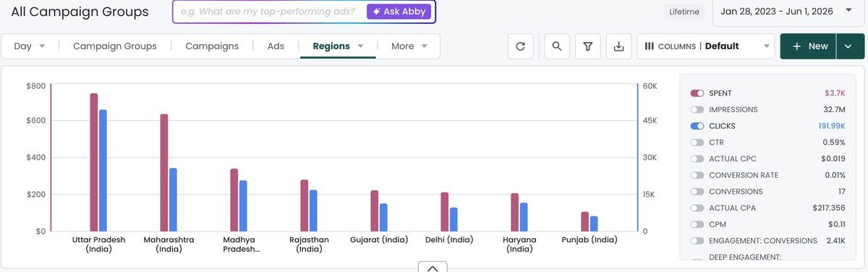
Task: Click the Rajasthan clicks bar
Action: click(313, 211)
